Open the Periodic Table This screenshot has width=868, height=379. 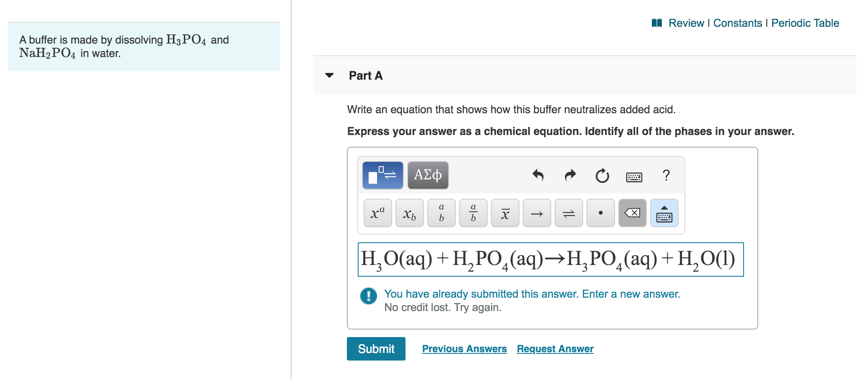click(x=805, y=23)
